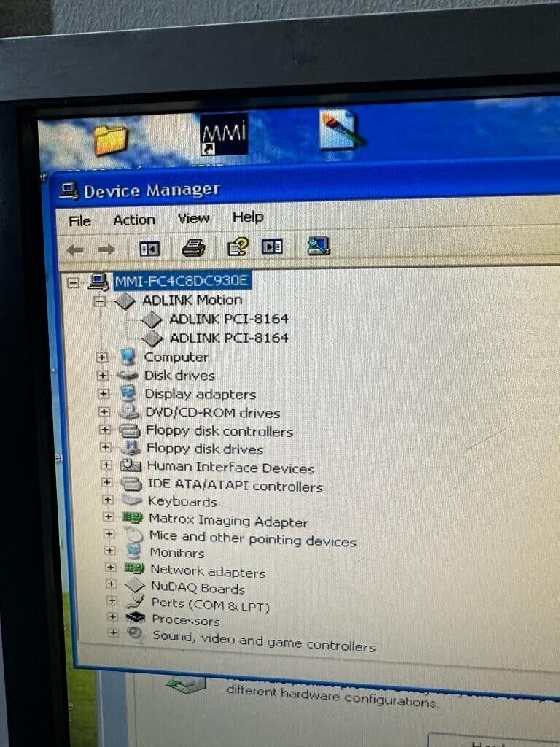Screen dimensions: 560x747
Task: Click the Sound, video and game icon
Action: (135, 632)
